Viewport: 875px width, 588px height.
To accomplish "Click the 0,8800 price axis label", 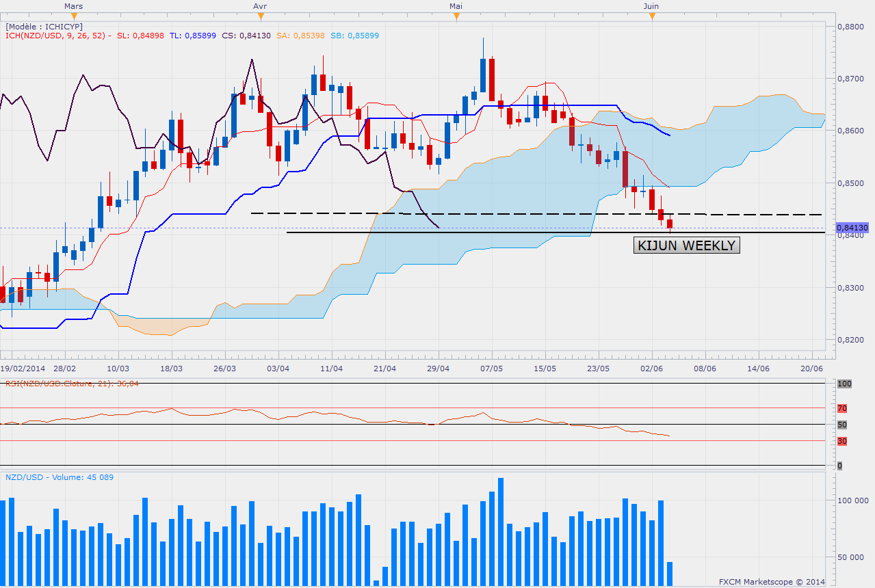I will coord(850,27).
